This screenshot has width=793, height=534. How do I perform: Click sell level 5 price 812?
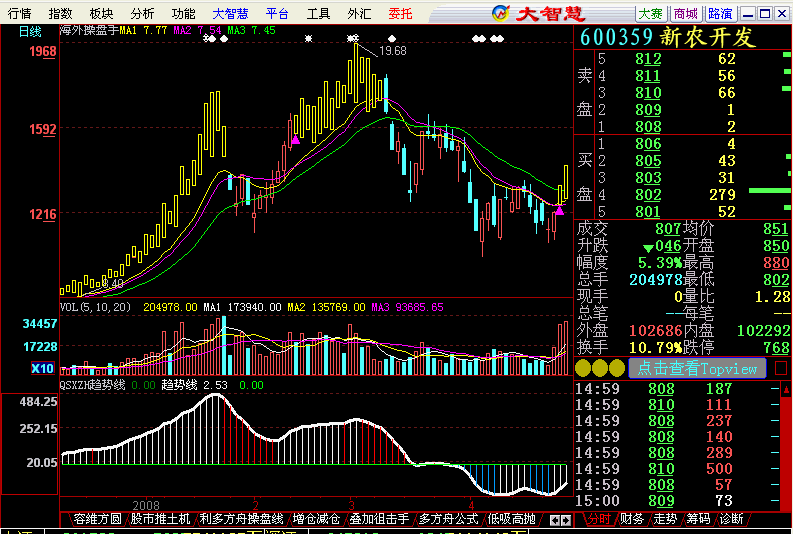[x=648, y=59]
